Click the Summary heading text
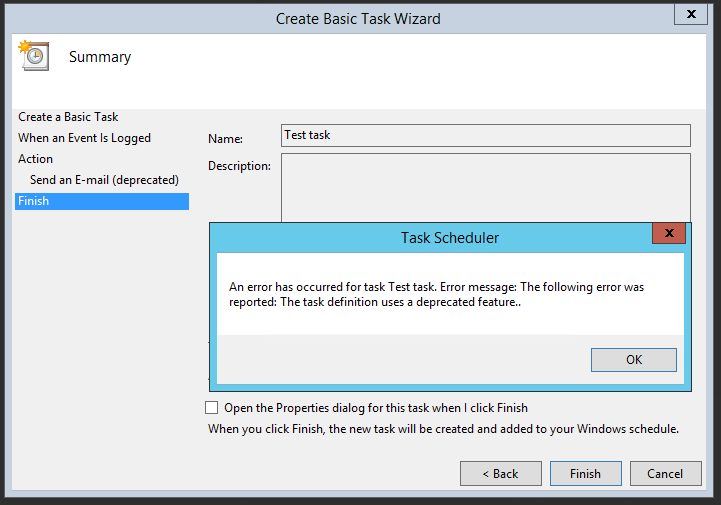 100,57
